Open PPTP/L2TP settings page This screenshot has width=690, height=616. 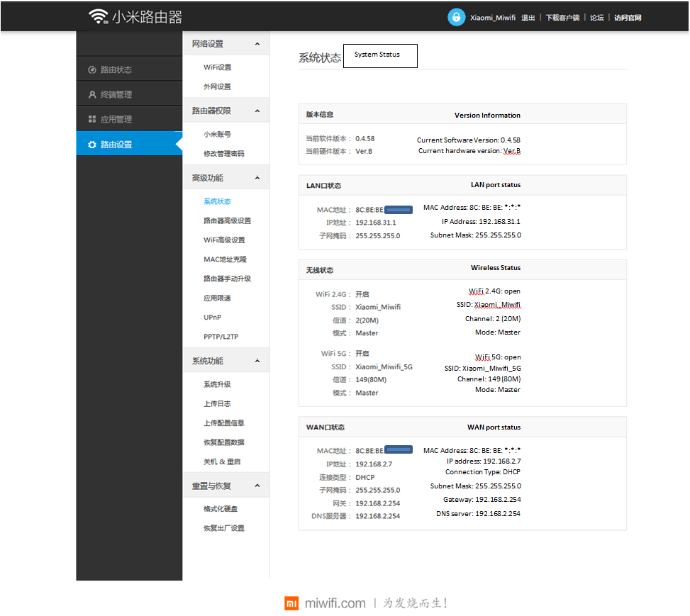pos(221,337)
